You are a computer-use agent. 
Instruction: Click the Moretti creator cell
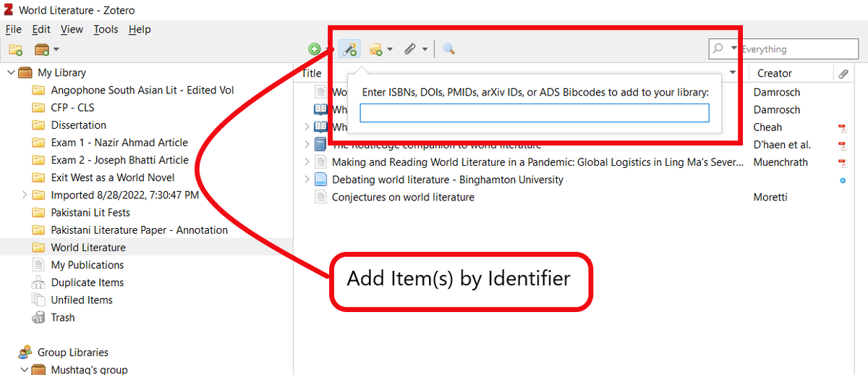tap(772, 197)
